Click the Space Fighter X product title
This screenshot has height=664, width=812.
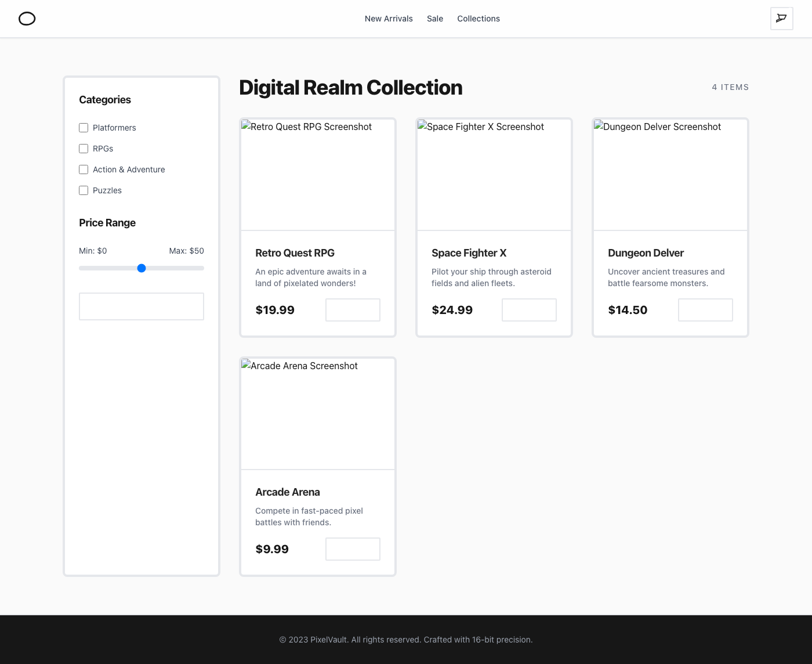click(x=469, y=253)
